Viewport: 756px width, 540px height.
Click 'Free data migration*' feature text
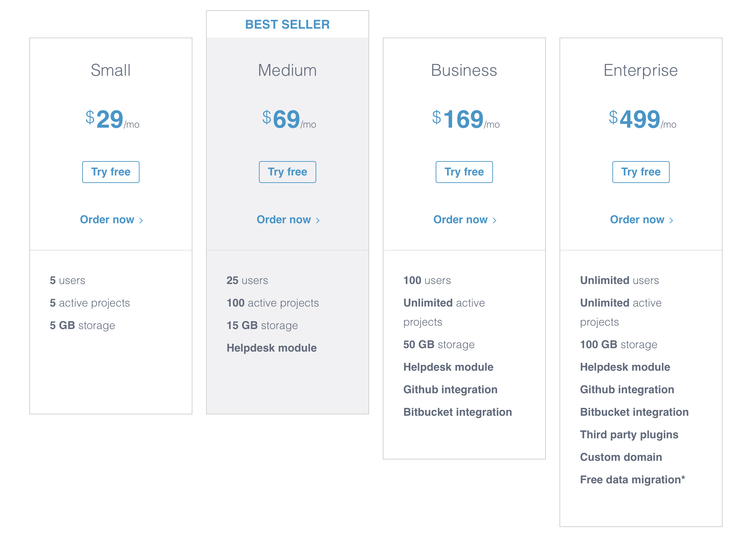(633, 480)
